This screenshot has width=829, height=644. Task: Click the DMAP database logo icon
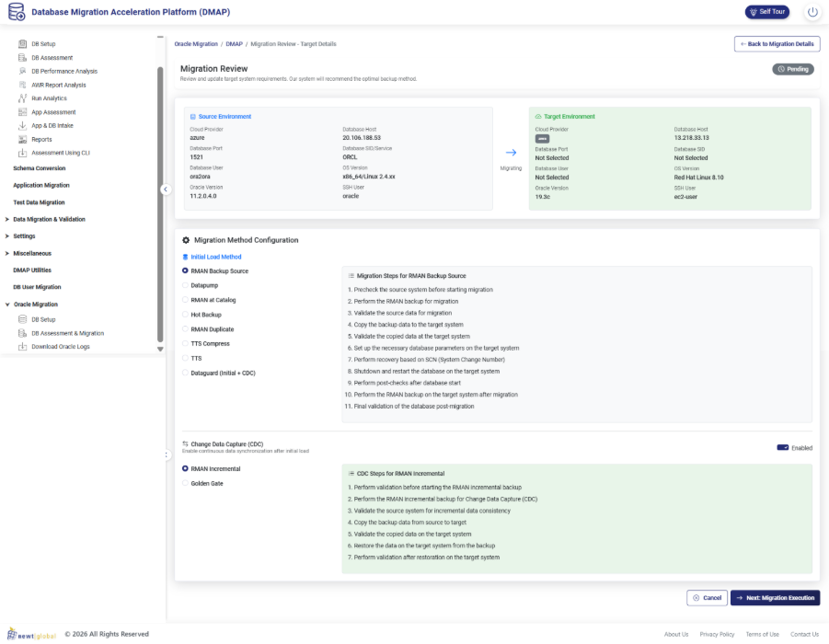coord(17,13)
